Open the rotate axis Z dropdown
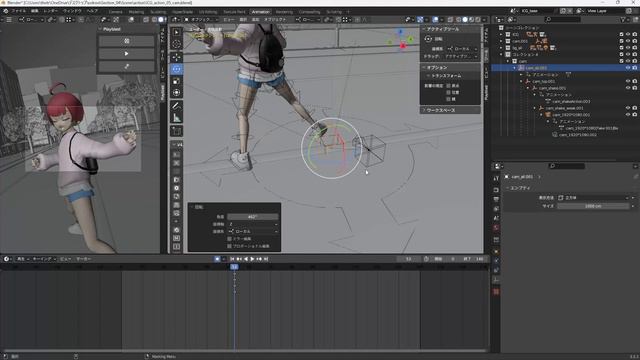This screenshot has width=640, height=360. (253, 224)
